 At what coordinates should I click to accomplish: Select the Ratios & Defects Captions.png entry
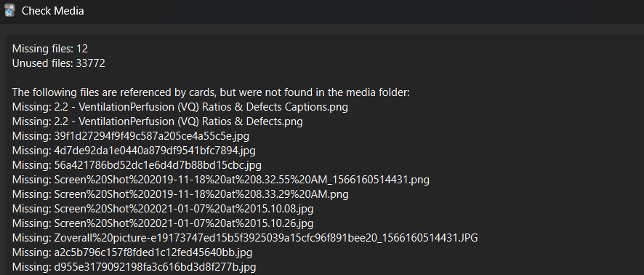point(180,107)
